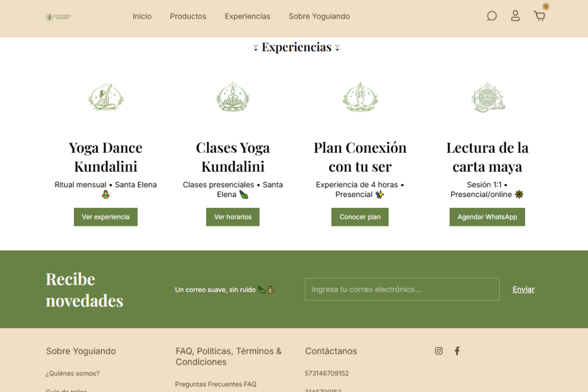The image size is (588, 392).
Task: Focus the email address input field
Action: 402,290
